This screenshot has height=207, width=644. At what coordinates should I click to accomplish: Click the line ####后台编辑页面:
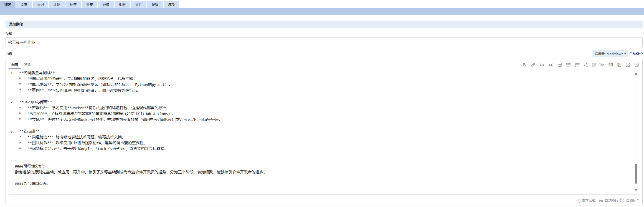(32, 184)
